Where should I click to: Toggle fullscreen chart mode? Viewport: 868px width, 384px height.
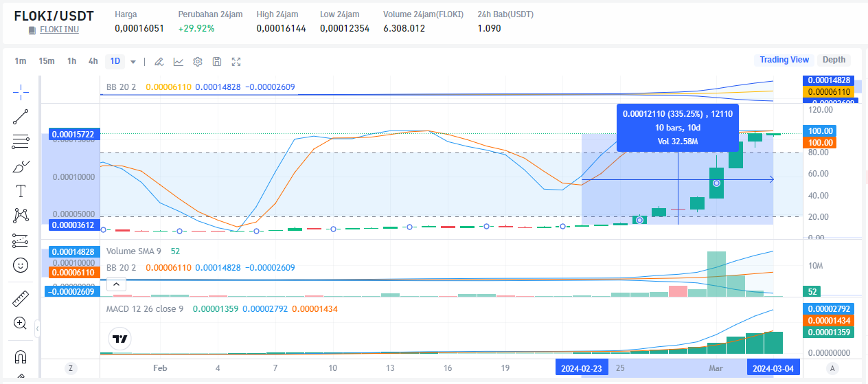tap(236, 62)
